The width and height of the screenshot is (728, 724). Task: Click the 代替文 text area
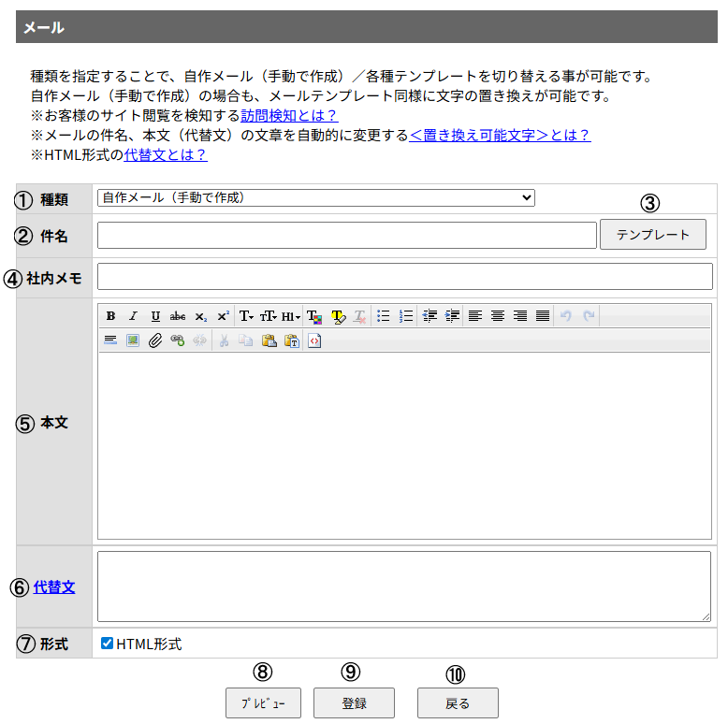403,586
